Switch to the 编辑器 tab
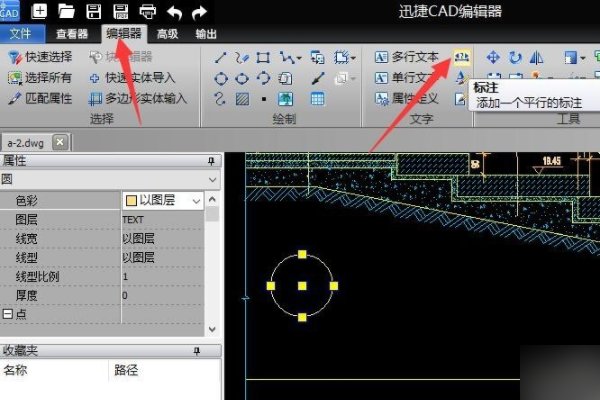This screenshot has width=600, height=400. click(x=124, y=34)
